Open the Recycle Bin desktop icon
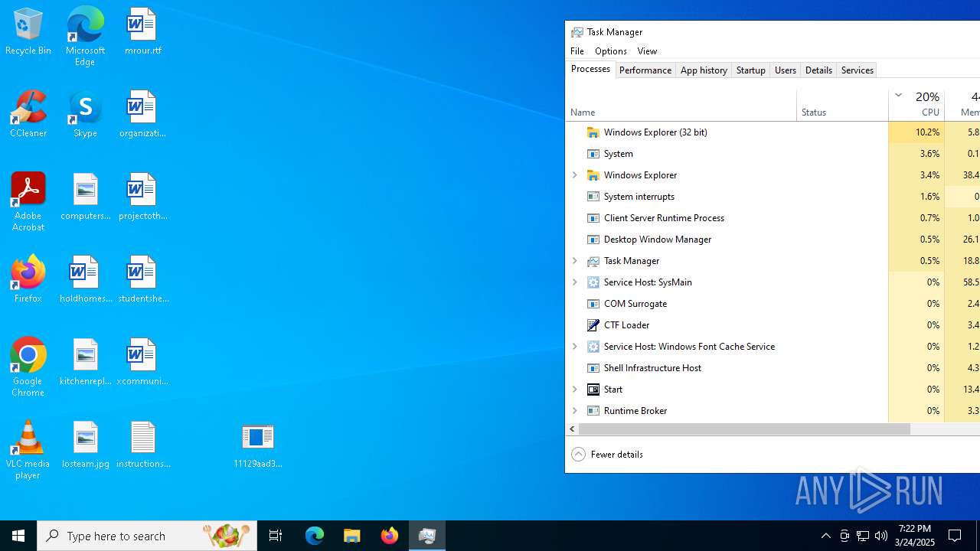The height and width of the screenshot is (551, 980). (28, 32)
